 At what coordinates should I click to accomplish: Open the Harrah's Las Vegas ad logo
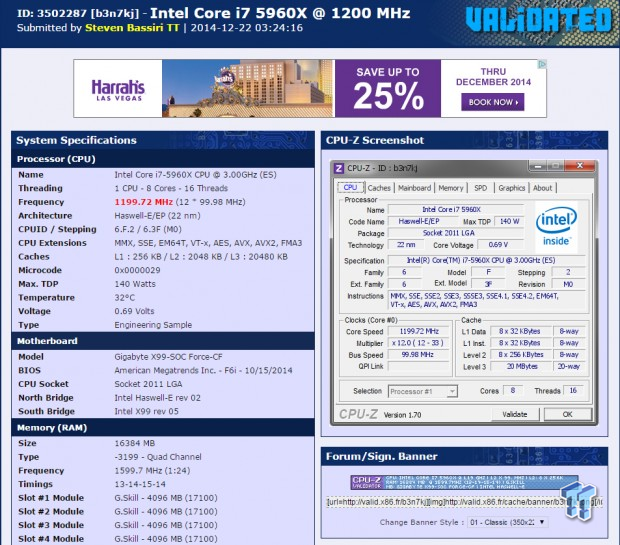point(118,89)
